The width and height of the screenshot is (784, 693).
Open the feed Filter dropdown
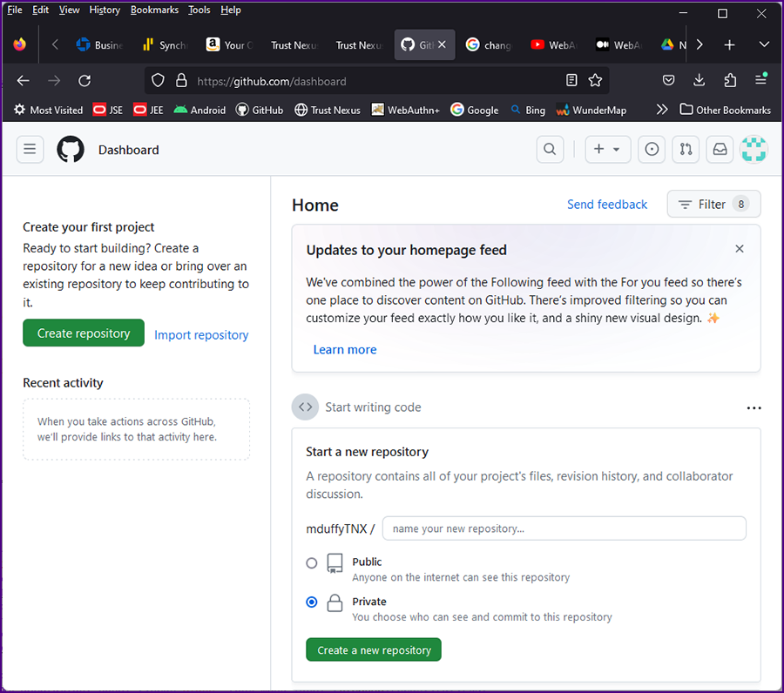[713, 204]
